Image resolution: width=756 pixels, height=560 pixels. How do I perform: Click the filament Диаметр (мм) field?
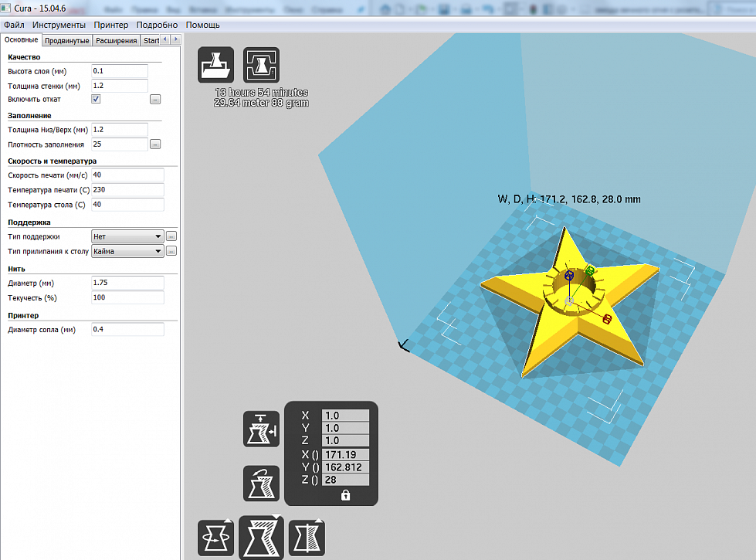127,283
